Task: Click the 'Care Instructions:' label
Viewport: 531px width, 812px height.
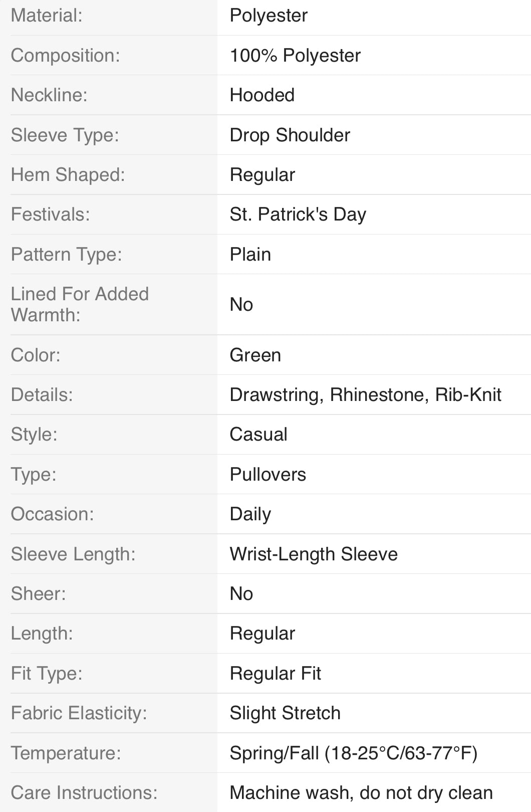Action: [84, 792]
